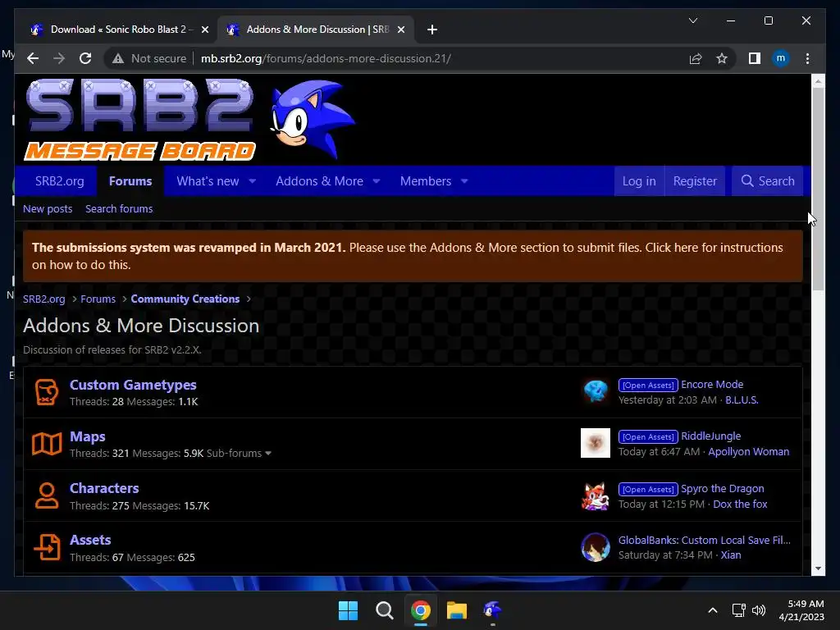Click the Assets forum import icon

(x=47, y=547)
